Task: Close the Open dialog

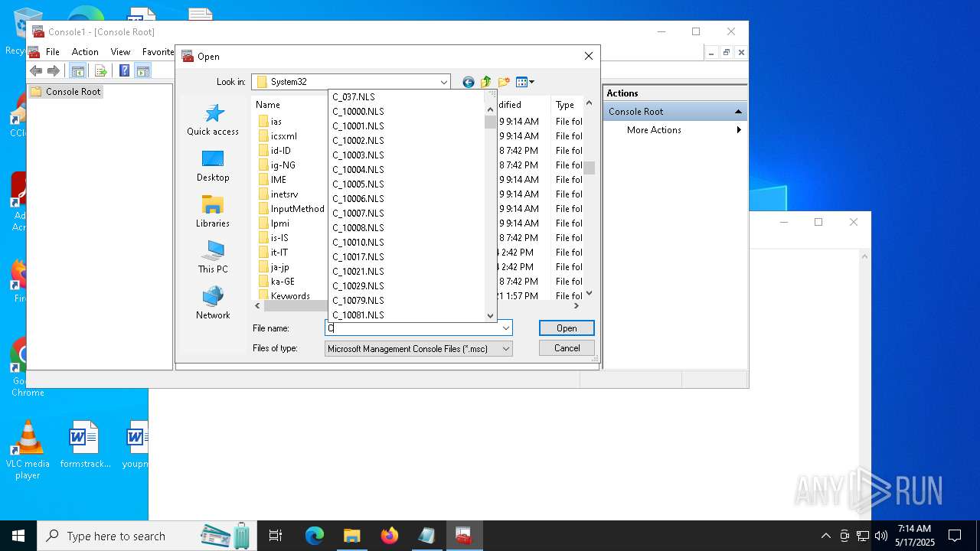Action: (x=588, y=56)
